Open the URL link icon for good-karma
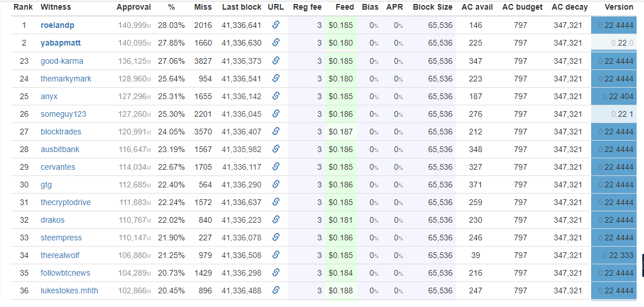This screenshot has width=644, height=307. [x=276, y=61]
